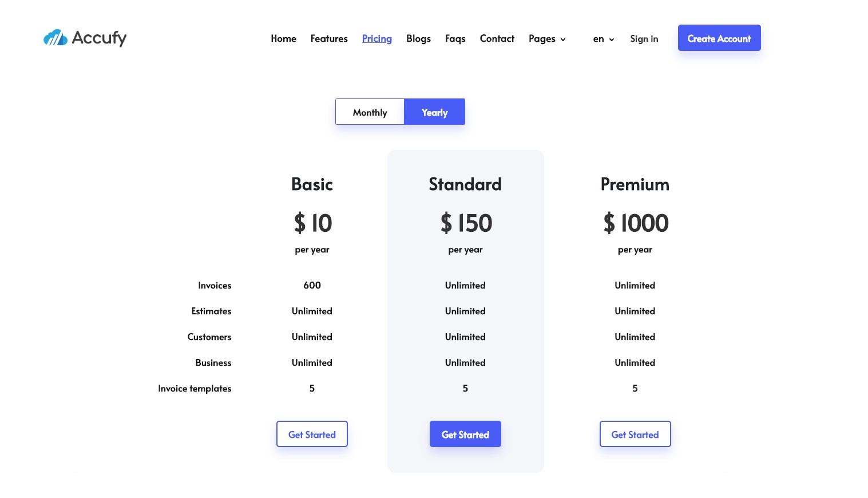Switch to Monthly billing

370,112
